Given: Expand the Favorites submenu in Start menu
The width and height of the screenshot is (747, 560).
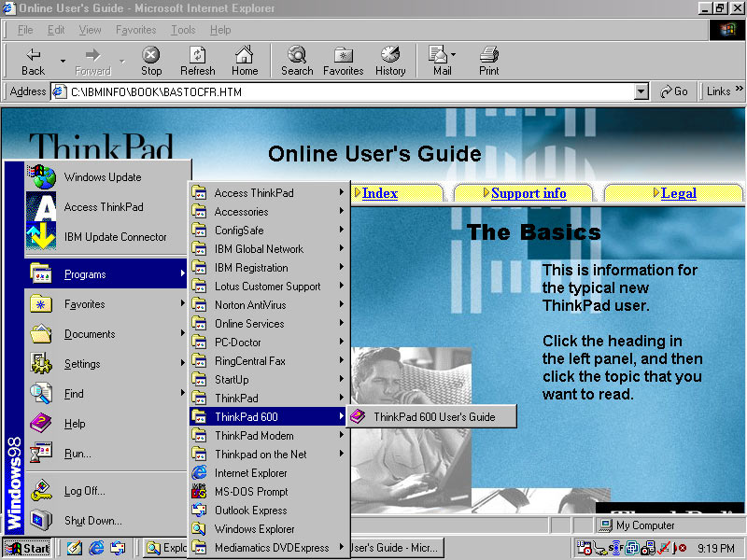Looking at the screenshot, I should click(x=106, y=304).
